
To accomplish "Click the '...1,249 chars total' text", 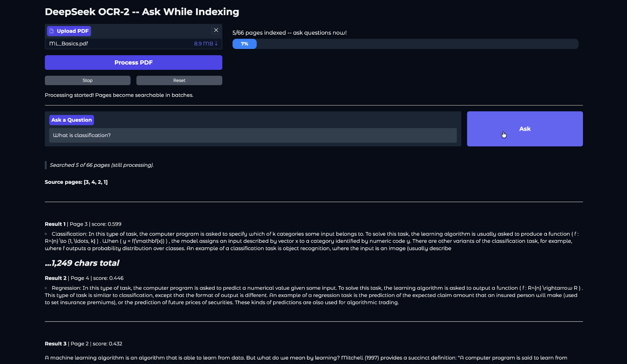I will pos(82,263).
